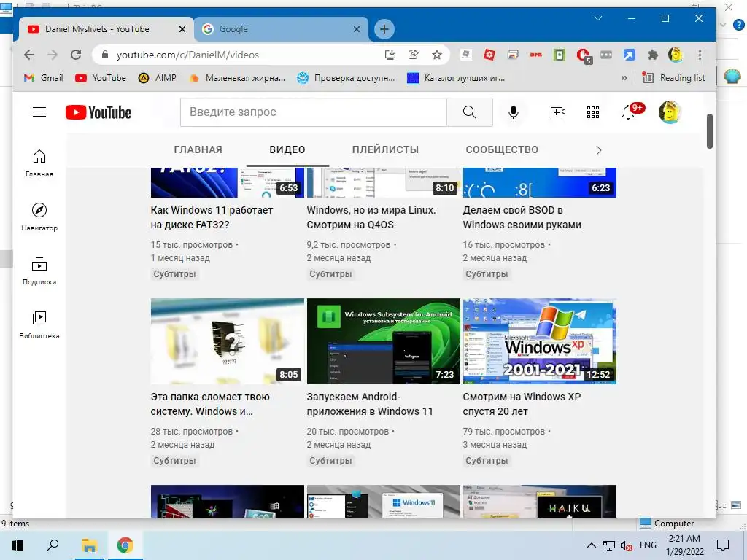This screenshot has width=747, height=560.
Task: Open a new browser tab
Action: (x=384, y=29)
